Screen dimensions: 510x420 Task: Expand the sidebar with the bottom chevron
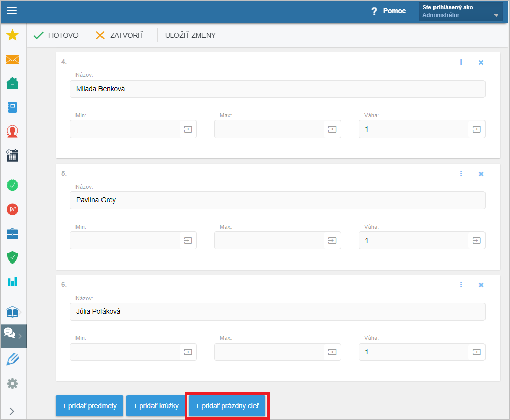pyautogui.click(x=12, y=411)
